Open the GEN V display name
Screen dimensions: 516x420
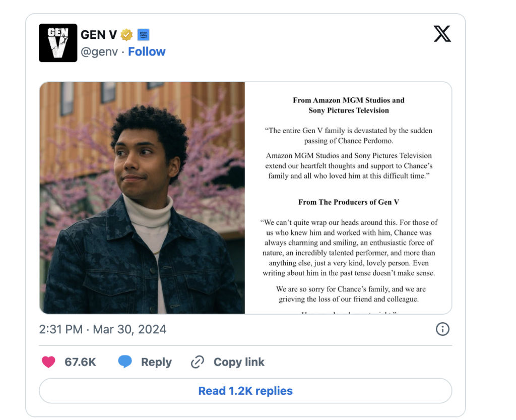coord(99,35)
